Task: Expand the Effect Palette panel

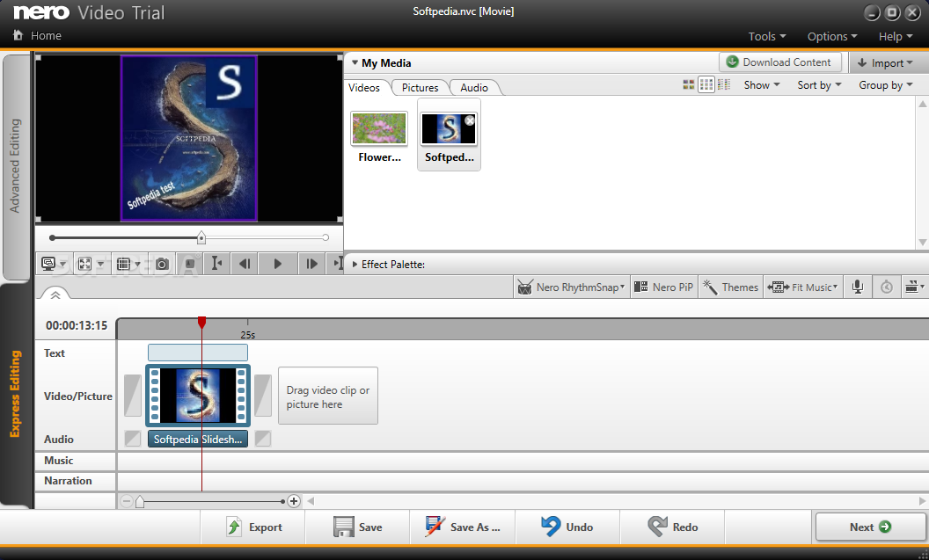Action: [x=355, y=264]
